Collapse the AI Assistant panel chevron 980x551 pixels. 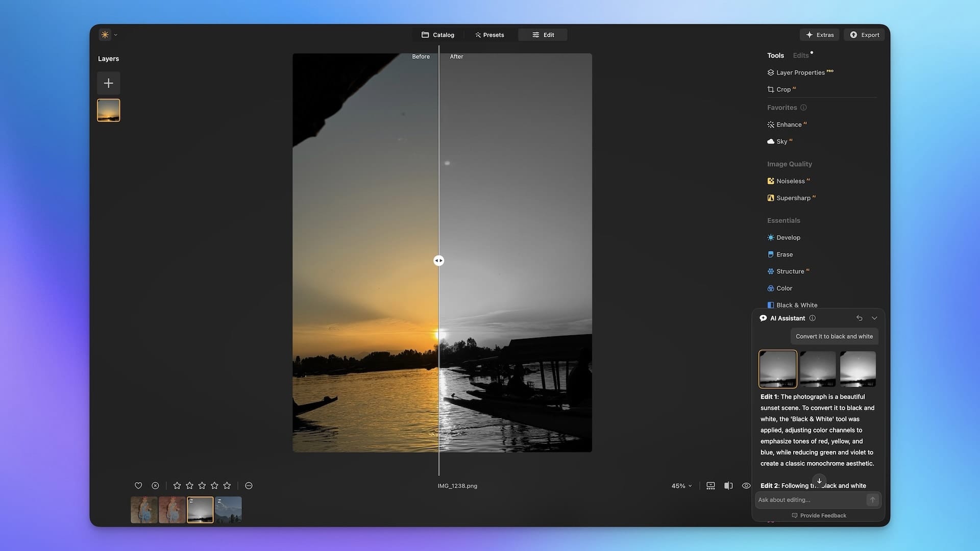pos(874,318)
